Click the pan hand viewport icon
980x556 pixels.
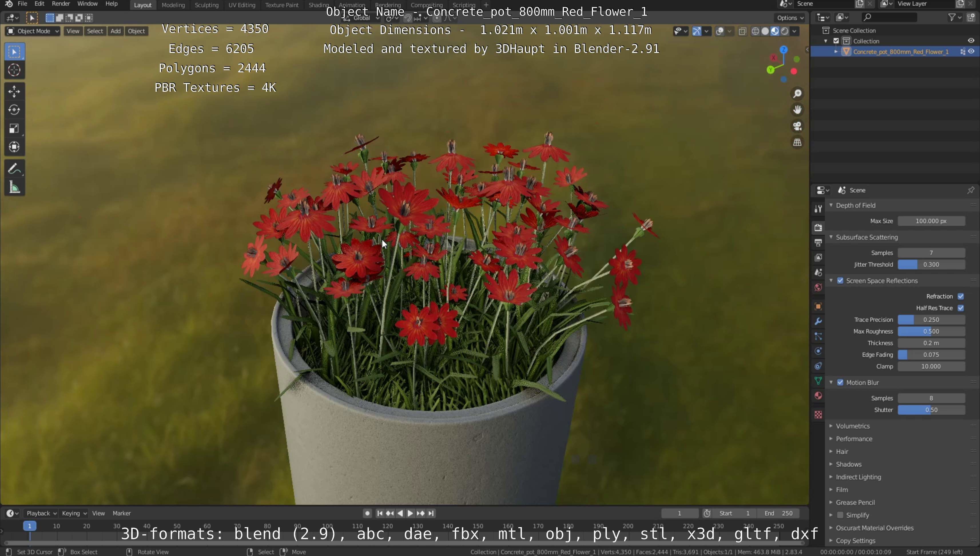[x=797, y=110]
